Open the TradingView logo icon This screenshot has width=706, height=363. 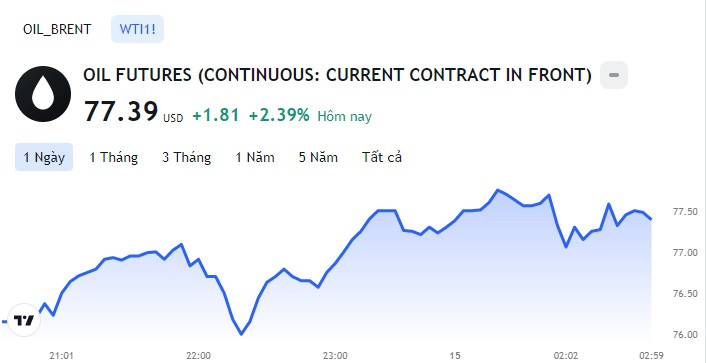click(23, 321)
